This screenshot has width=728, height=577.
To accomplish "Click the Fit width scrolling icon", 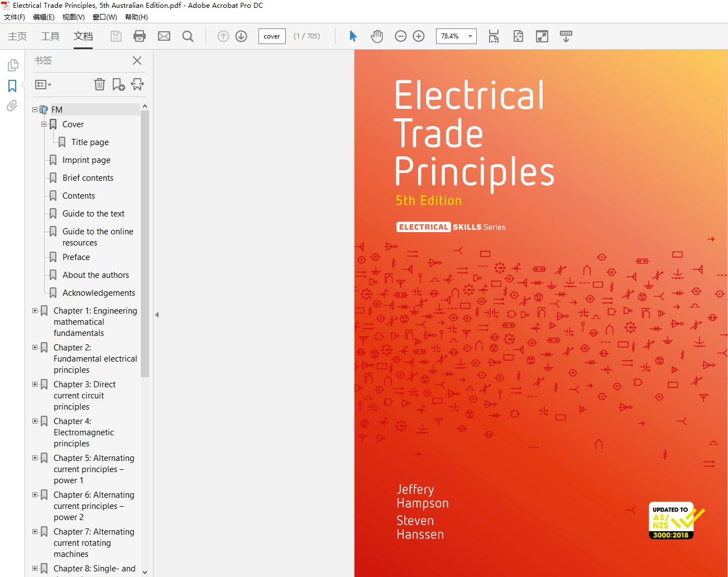I will (x=494, y=36).
